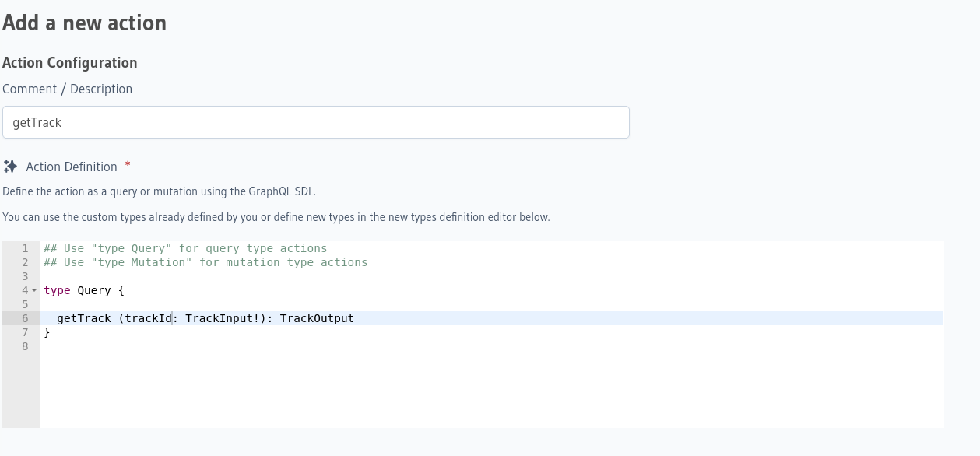Click the closing brace on line 7
Screen dimensions: 980x456
pyautogui.click(x=47, y=332)
